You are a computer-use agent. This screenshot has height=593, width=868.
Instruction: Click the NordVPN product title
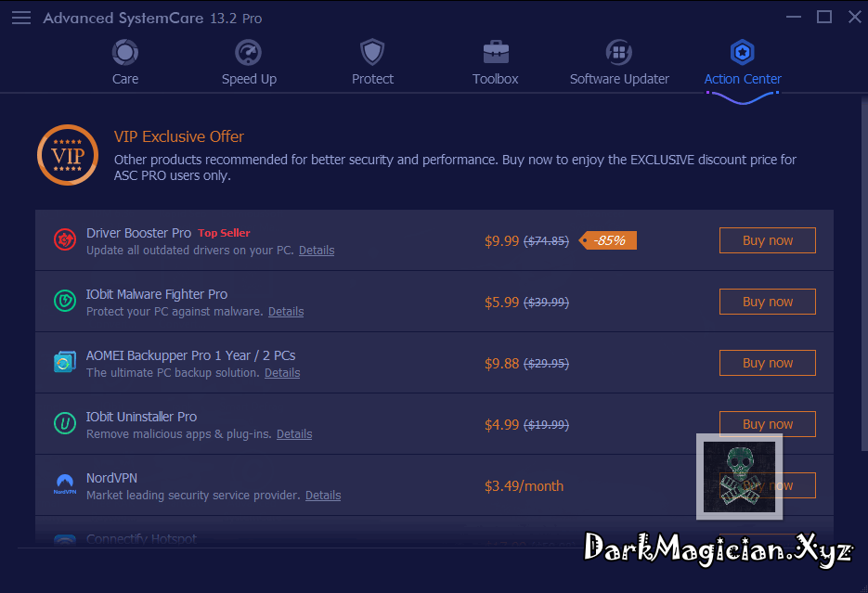click(x=111, y=478)
